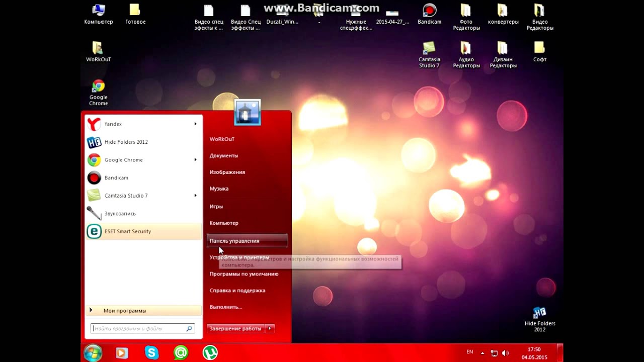Click the Show desktop button
Viewport: 644px width, 362px height.
[560, 353]
